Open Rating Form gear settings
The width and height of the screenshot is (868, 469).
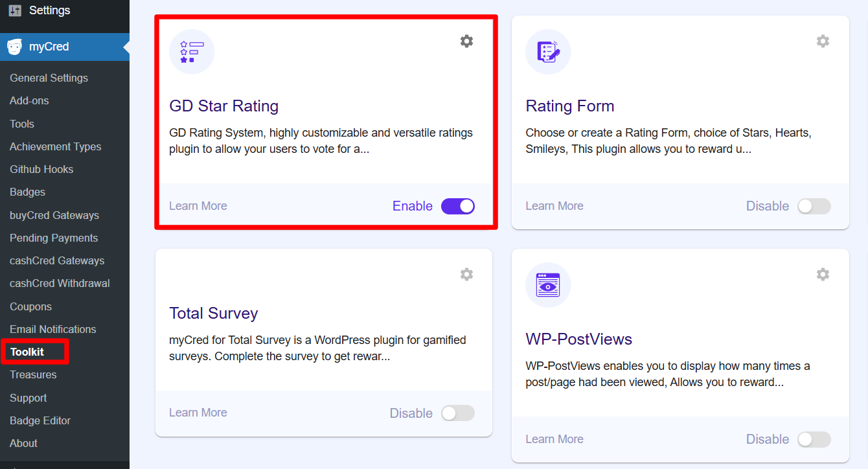click(x=823, y=41)
